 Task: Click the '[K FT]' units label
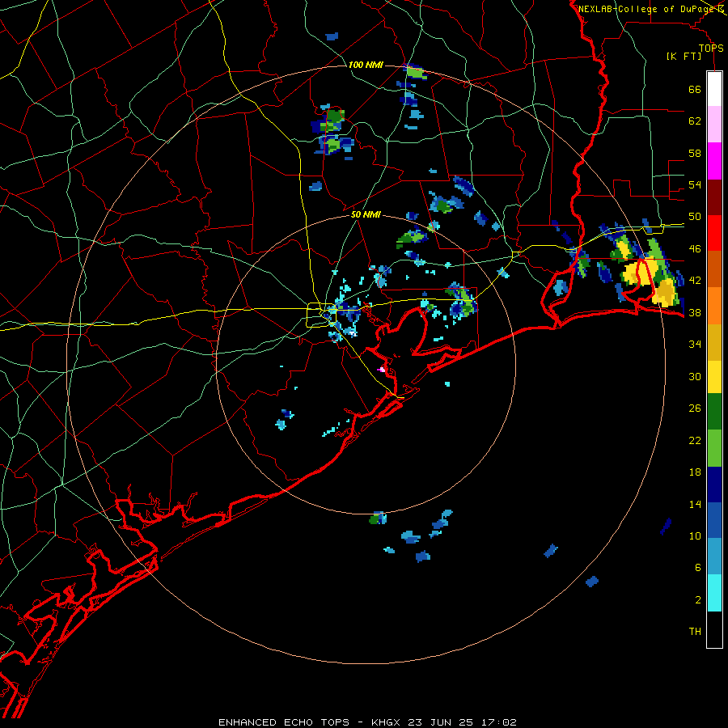pyautogui.click(x=684, y=57)
